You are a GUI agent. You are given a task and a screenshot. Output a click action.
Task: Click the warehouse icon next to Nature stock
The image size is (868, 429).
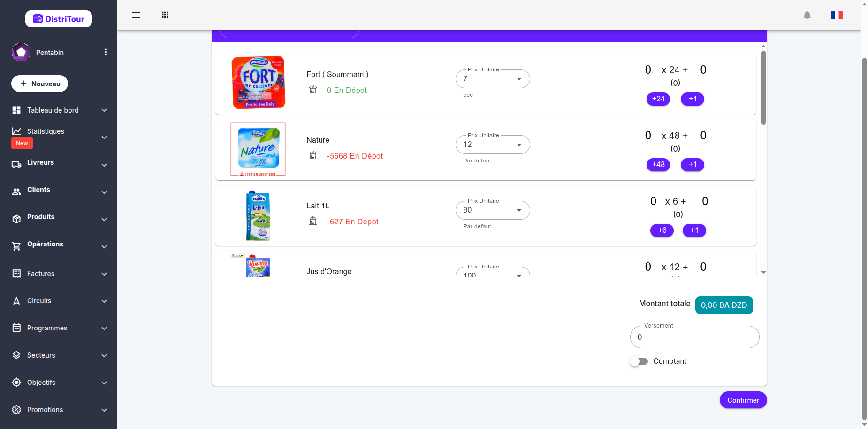[x=313, y=155]
